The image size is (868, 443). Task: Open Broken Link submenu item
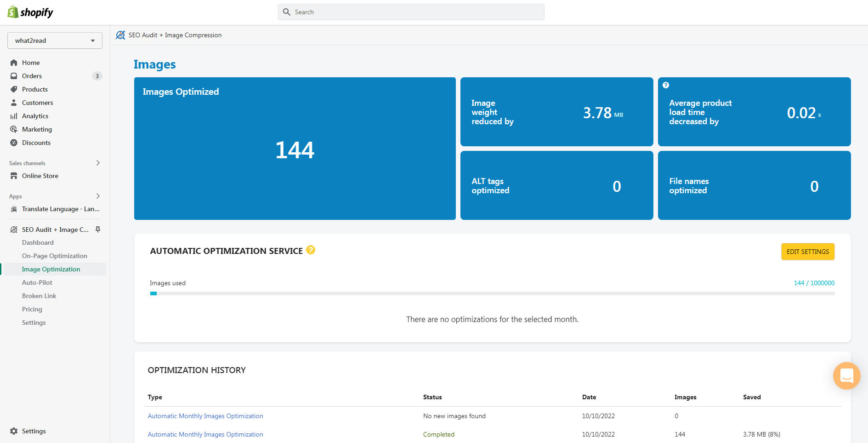click(39, 296)
